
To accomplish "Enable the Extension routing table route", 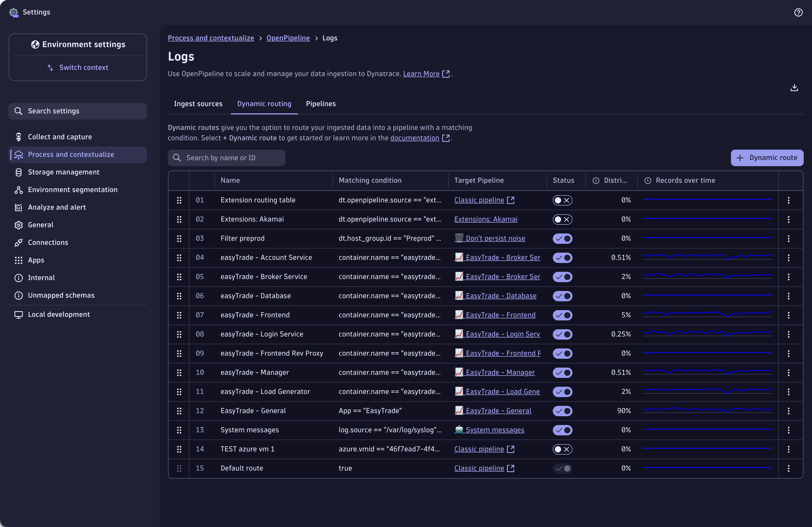I will [x=562, y=200].
